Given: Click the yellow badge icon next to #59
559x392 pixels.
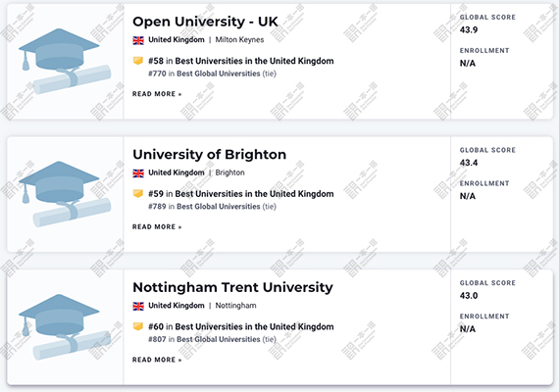Looking at the screenshot, I should [138, 193].
